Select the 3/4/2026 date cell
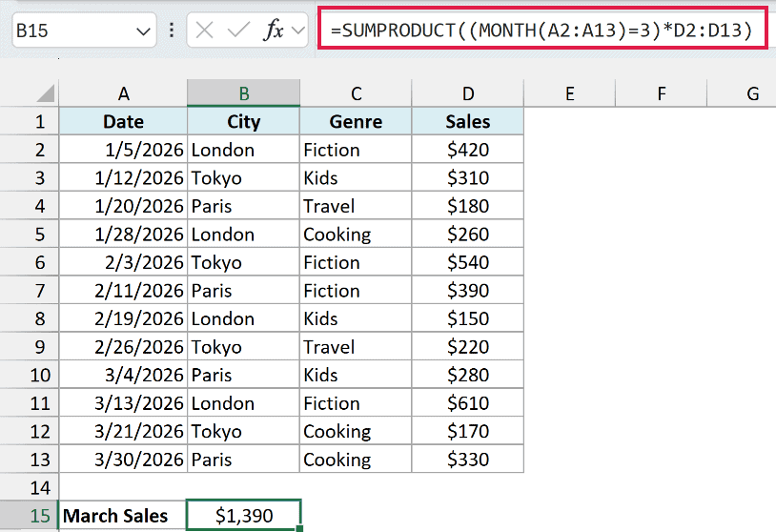 [123, 375]
